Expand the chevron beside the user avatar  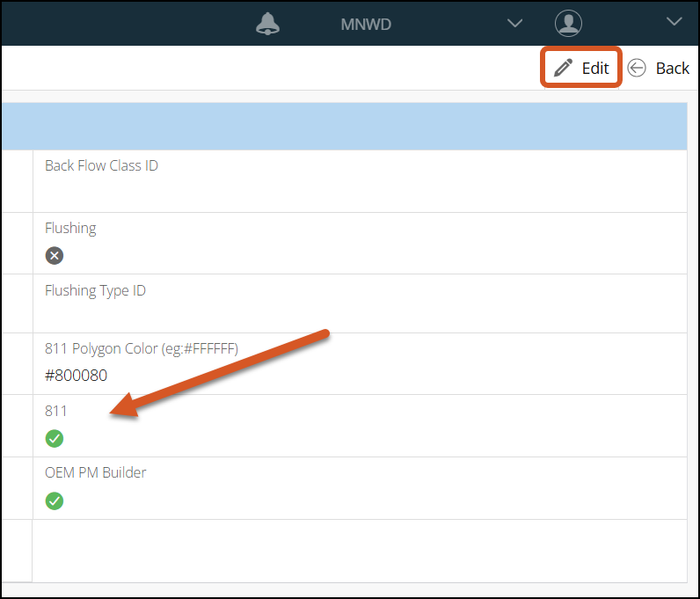click(674, 22)
